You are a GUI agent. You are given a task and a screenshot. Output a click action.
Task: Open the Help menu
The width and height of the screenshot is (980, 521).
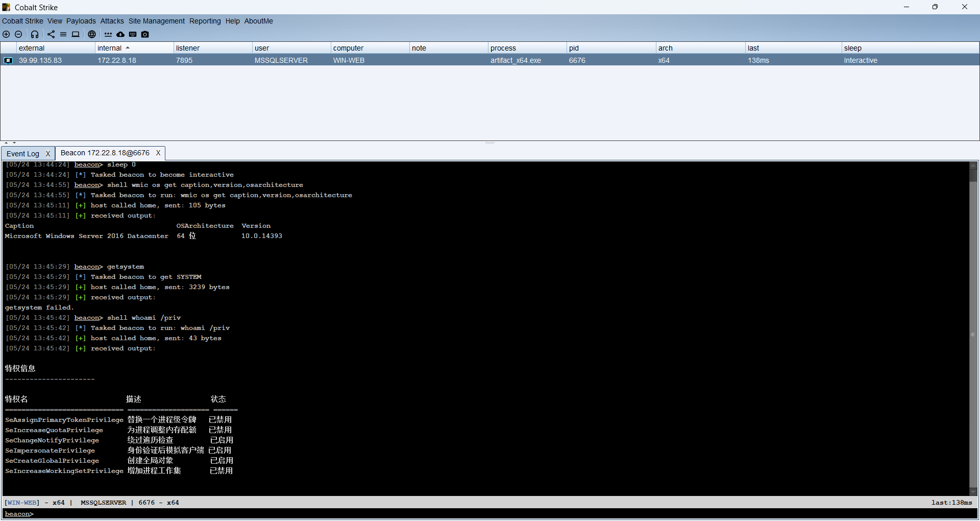pos(233,21)
